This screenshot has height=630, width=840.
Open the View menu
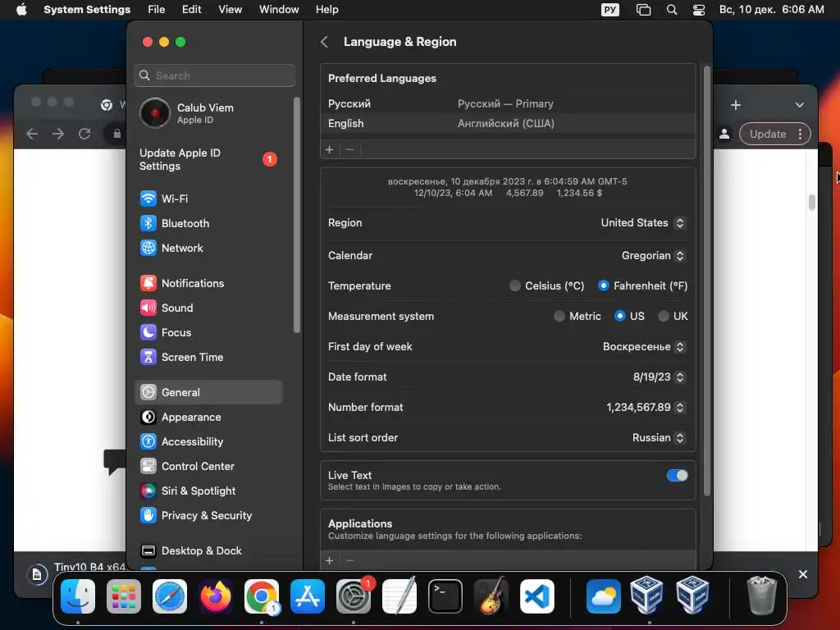pyautogui.click(x=230, y=10)
